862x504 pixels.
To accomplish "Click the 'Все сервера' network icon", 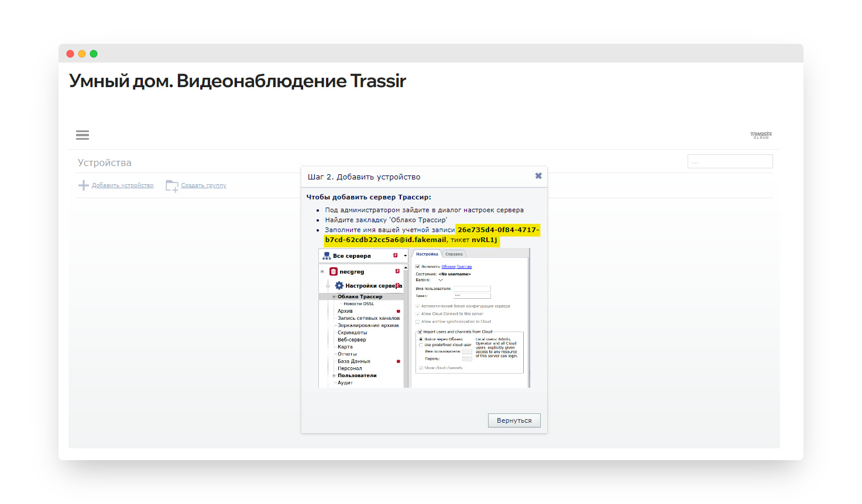I will pyautogui.click(x=327, y=256).
